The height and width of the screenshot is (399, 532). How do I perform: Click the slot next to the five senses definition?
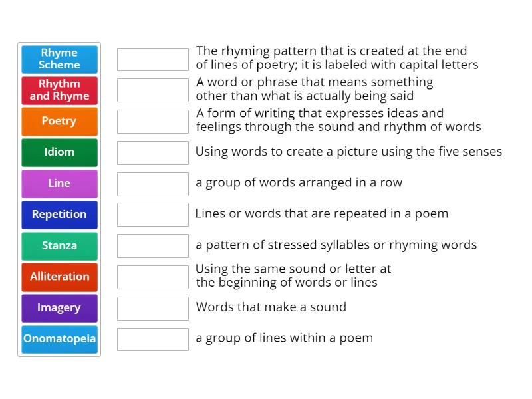[x=152, y=152]
